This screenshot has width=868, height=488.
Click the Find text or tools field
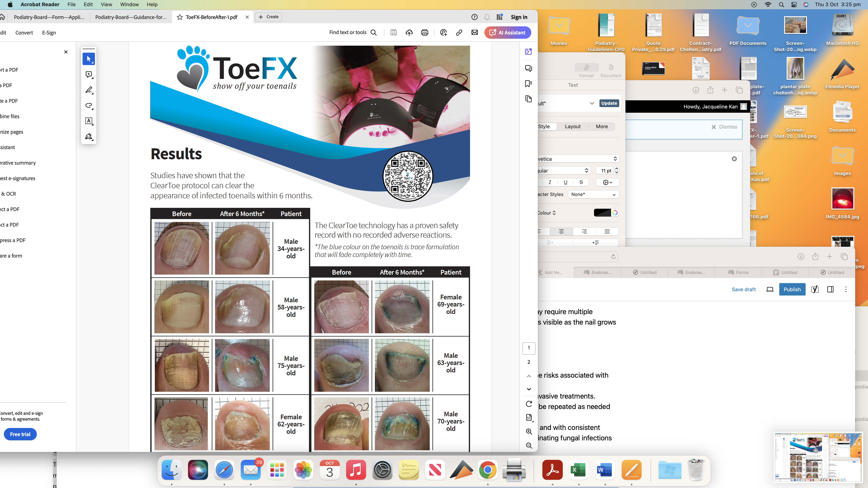tap(353, 32)
